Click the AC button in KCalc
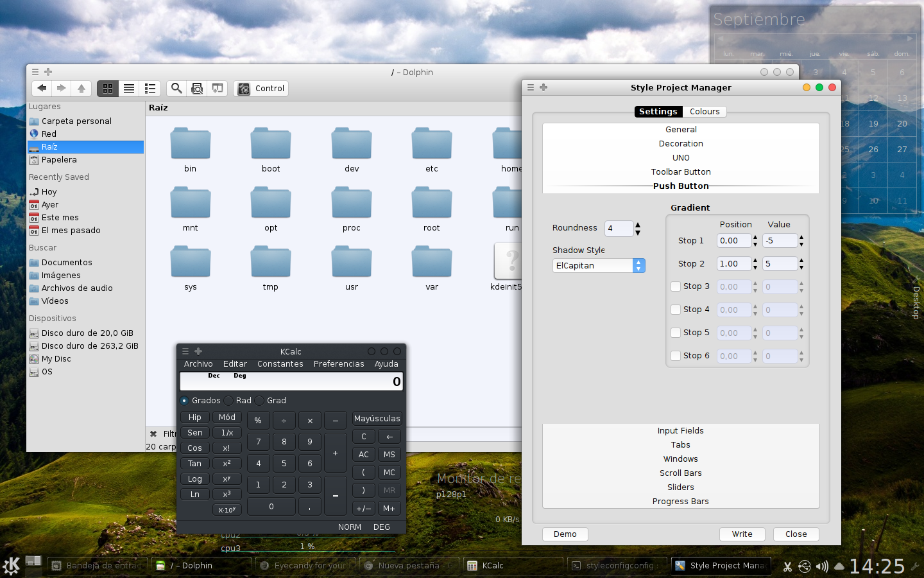 tap(364, 455)
